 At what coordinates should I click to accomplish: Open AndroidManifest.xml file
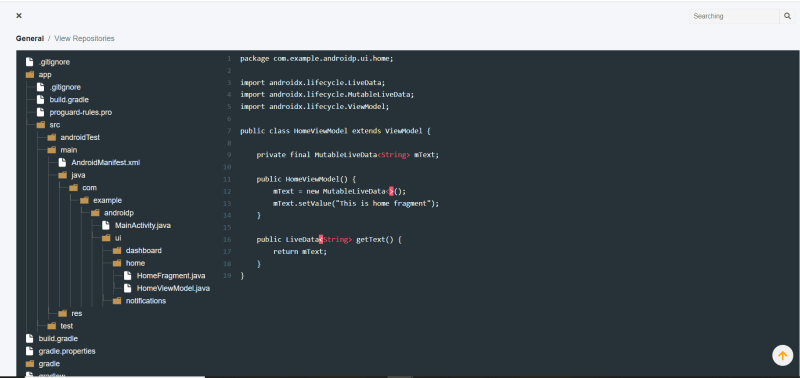[x=105, y=163]
